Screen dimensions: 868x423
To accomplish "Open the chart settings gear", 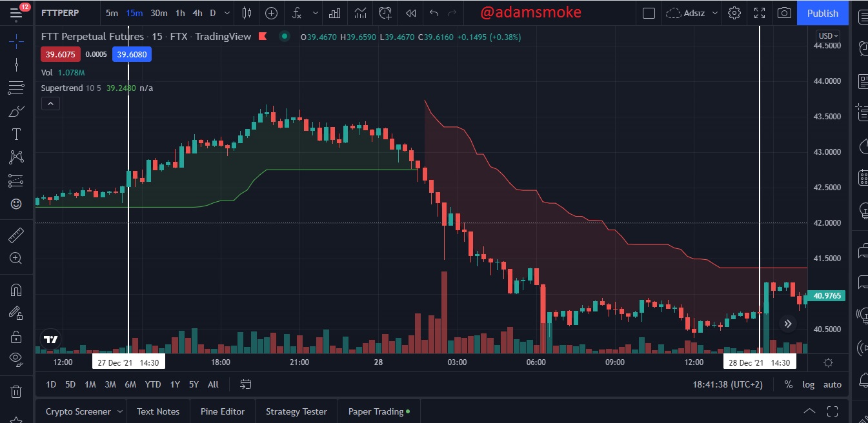I will (734, 13).
